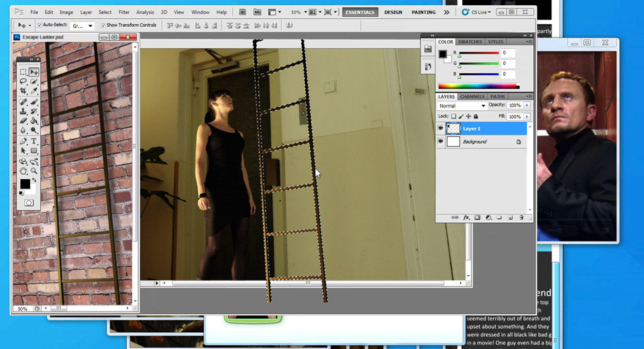Open the Filter menu
Image resolution: width=644 pixels, height=349 pixels.
(123, 12)
